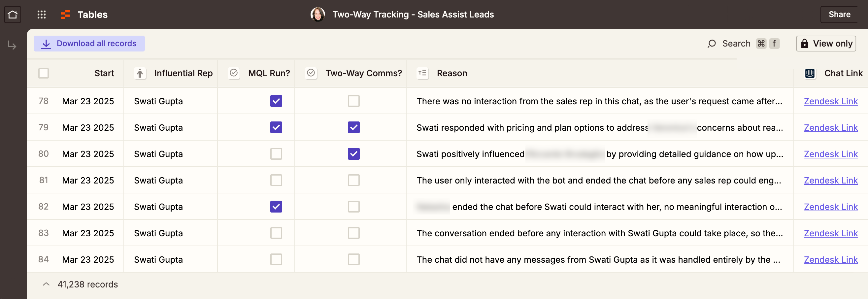Open the View only lock dropdown

(826, 44)
